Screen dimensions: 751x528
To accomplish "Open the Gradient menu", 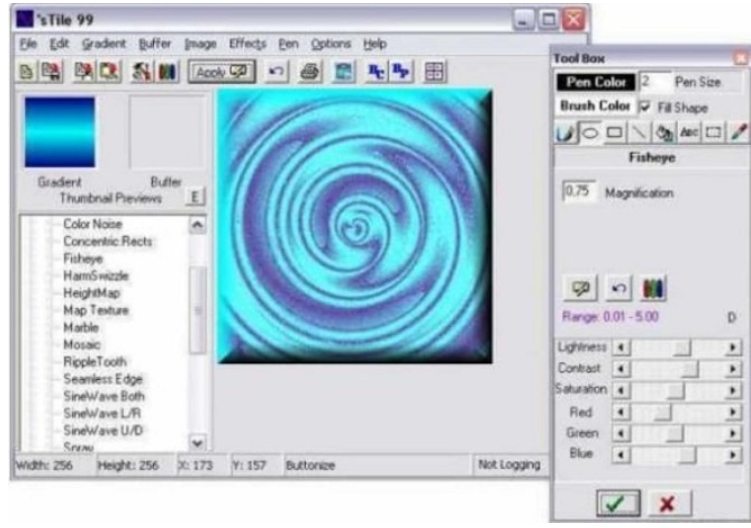I will pos(104,44).
